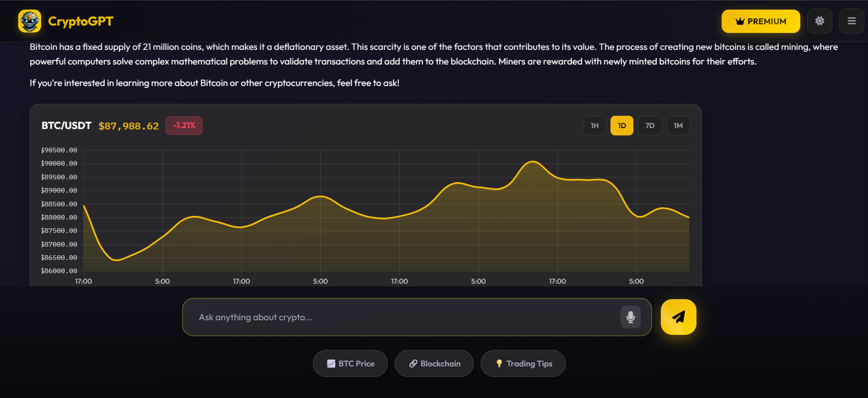The height and width of the screenshot is (398, 868).
Task: Click the red -1.21% change badge
Action: 184,125
